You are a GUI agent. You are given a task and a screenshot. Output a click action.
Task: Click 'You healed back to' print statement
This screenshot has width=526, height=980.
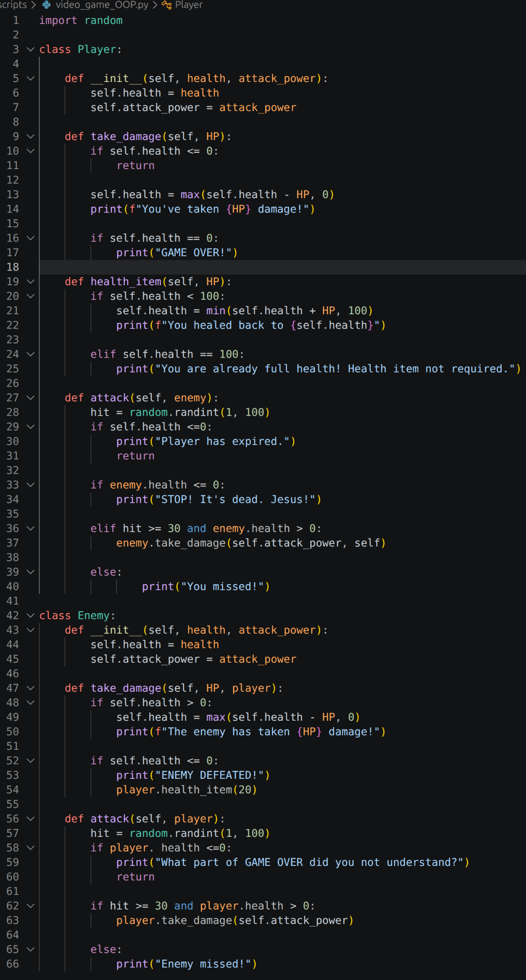(x=251, y=325)
